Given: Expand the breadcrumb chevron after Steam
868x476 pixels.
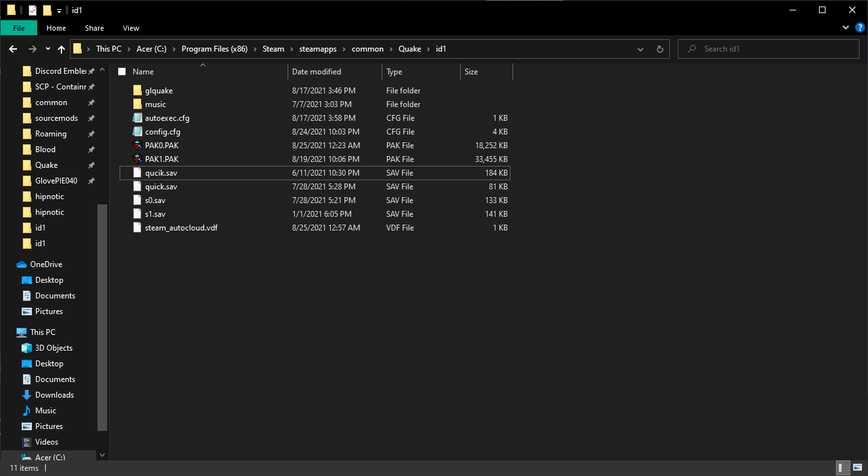Looking at the screenshot, I should pos(292,49).
